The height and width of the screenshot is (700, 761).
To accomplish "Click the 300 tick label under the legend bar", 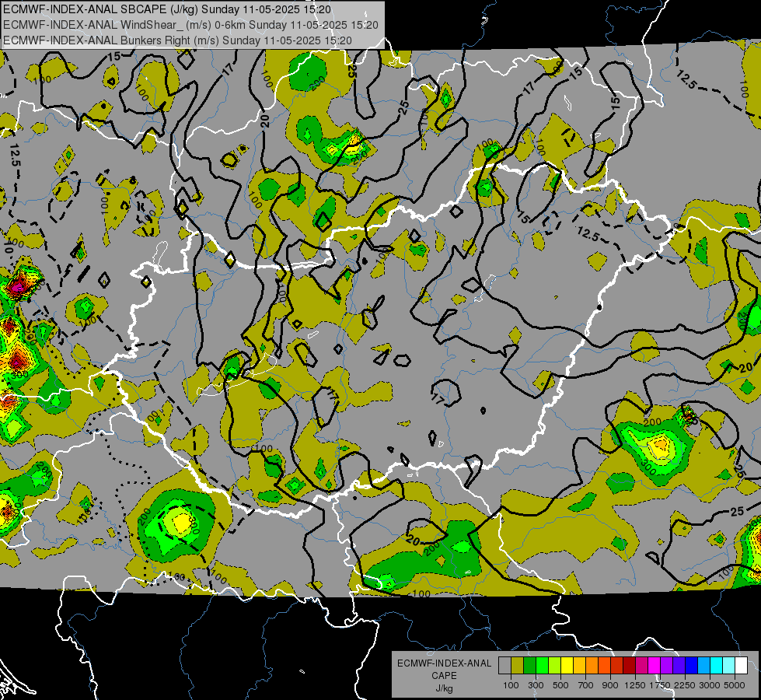I will click(x=536, y=685).
